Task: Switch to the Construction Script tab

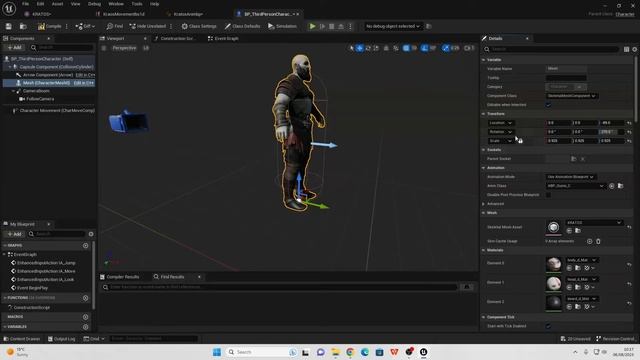Action: (x=175, y=38)
